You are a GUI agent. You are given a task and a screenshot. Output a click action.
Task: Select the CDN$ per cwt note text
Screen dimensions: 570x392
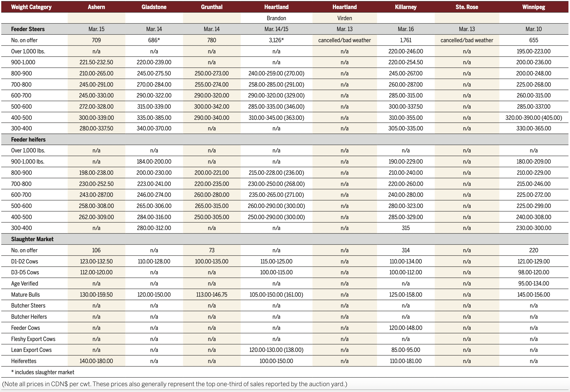(x=174, y=384)
